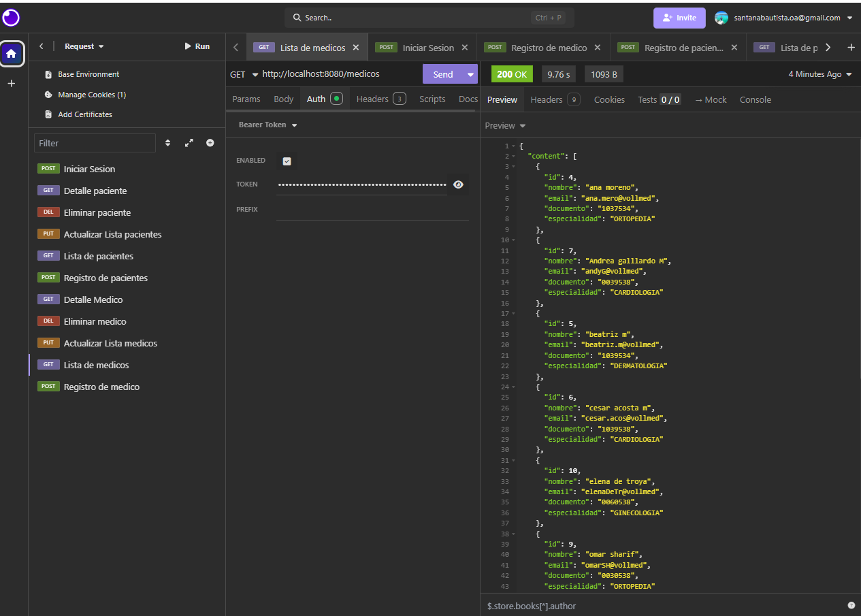The image size is (861, 616).
Task: Close the Iniciar Sesion tab
Action: pyautogui.click(x=465, y=48)
